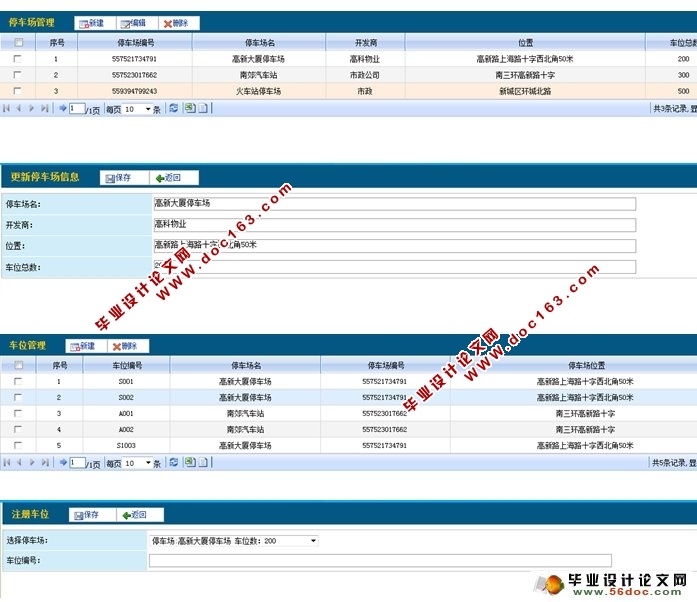697x602 pixels.
Task: Check the row for parking space A002
Action: tap(18, 429)
